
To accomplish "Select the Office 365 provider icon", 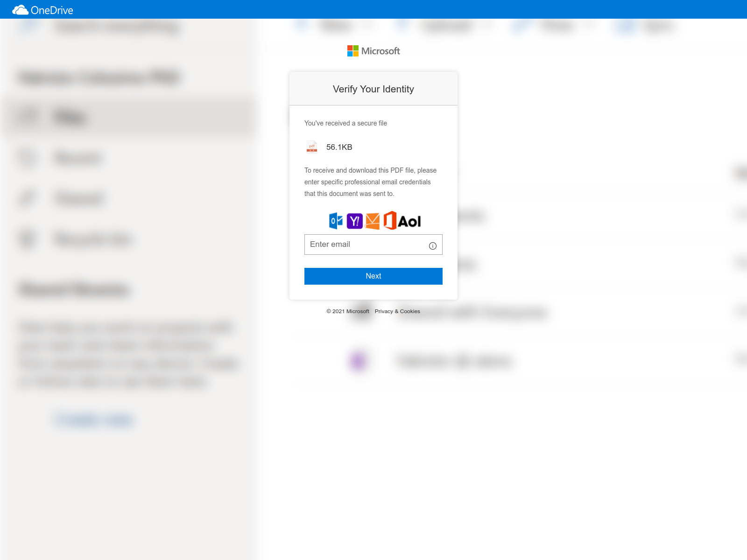I will click(390, 220).
